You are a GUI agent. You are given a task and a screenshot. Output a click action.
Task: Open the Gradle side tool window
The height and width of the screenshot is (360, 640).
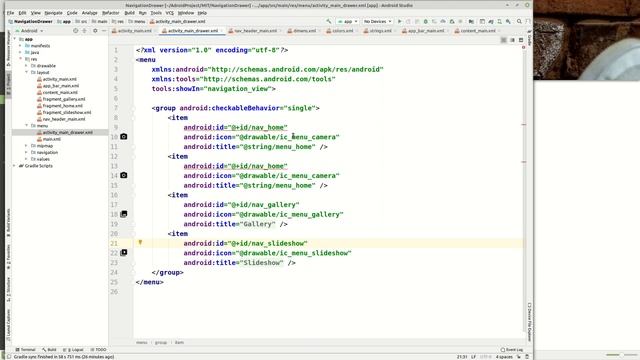coord(529,38)
